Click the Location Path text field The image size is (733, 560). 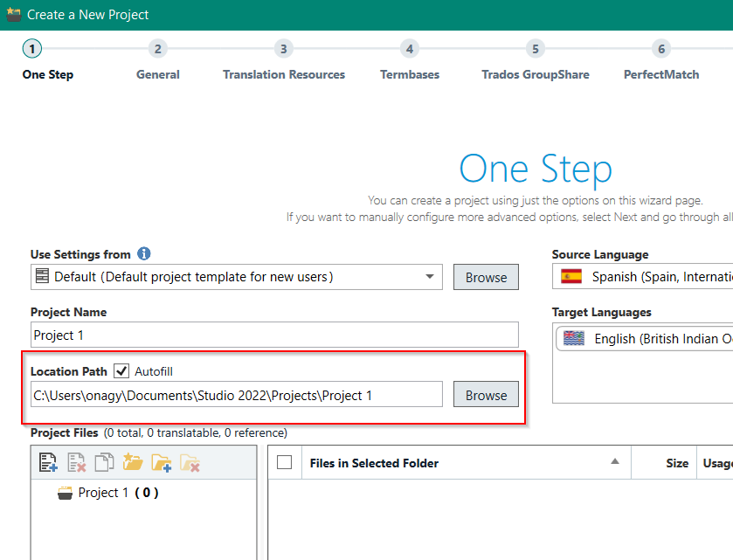(x=237, y=394)
